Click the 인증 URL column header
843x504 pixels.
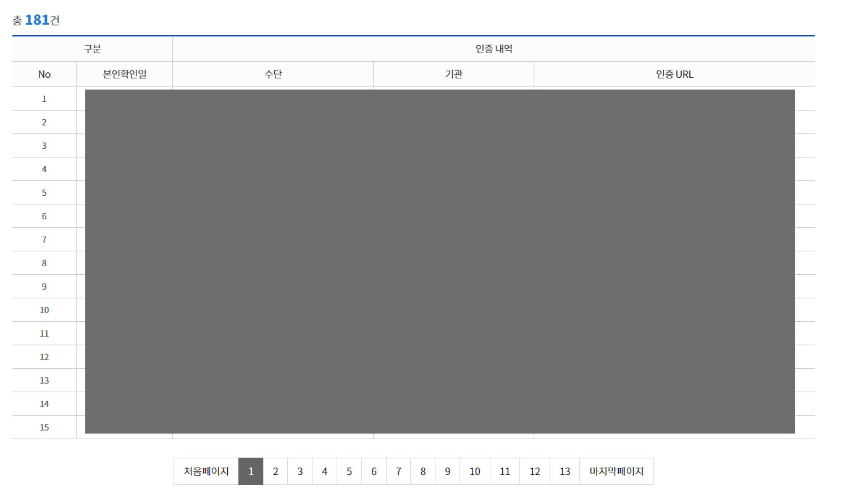674,74
